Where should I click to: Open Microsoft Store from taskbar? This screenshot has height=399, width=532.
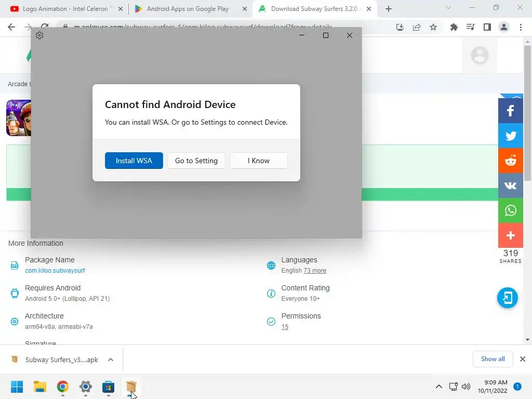108,387
